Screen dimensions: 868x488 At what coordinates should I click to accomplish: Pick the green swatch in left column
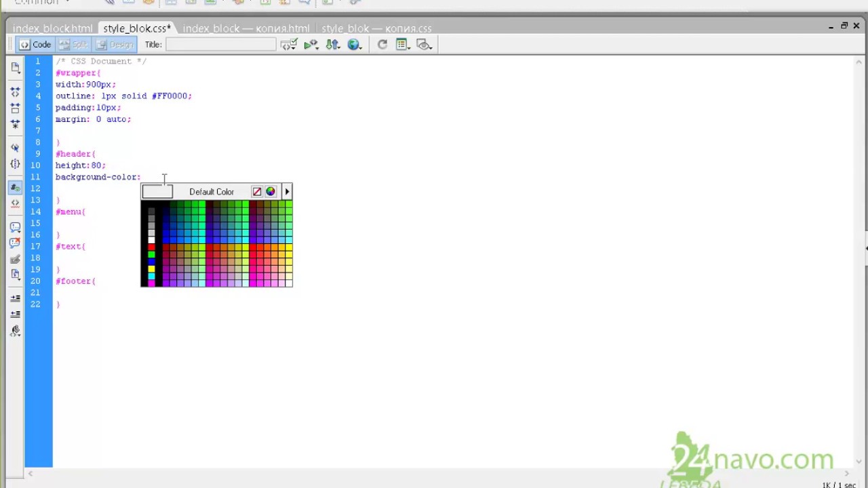[151, 254]
